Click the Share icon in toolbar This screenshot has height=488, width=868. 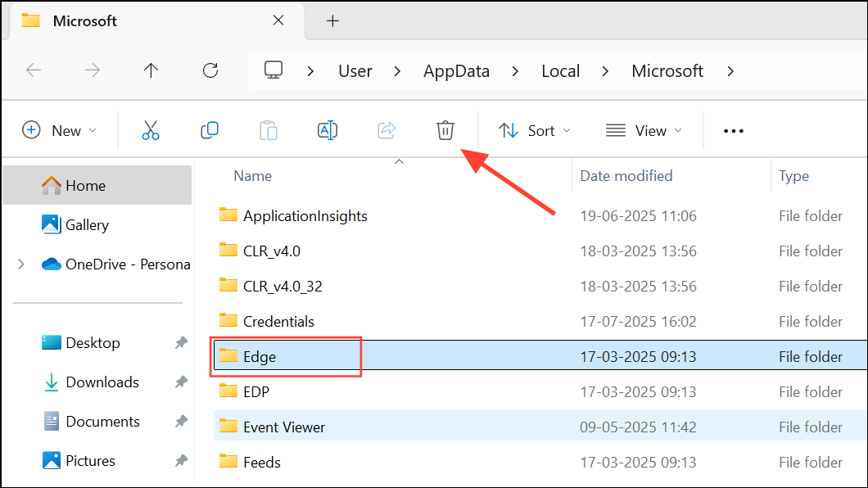(x=387, y=130)
